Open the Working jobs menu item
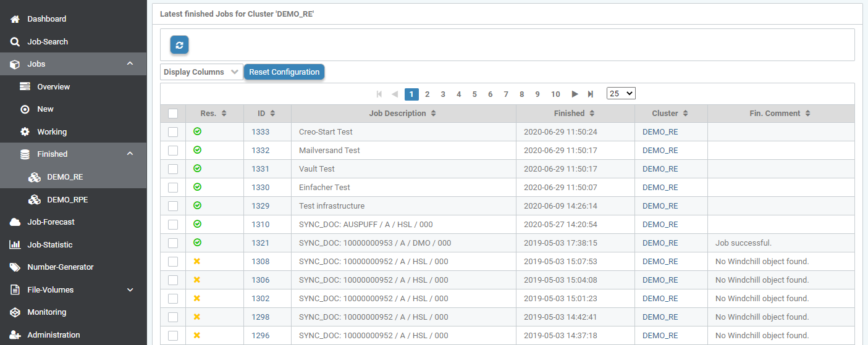 [52, 132]
